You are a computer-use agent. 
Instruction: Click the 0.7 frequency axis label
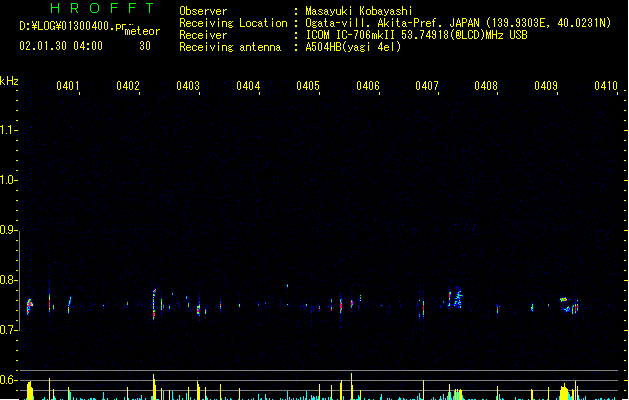(8, 330)
